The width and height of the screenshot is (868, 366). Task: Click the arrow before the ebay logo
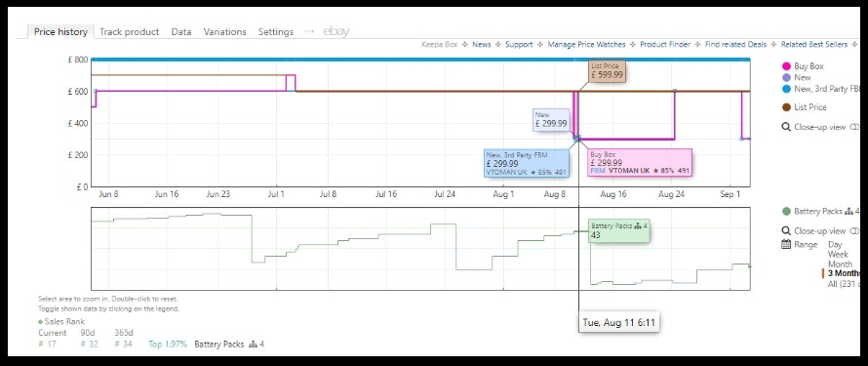point(309,31)
